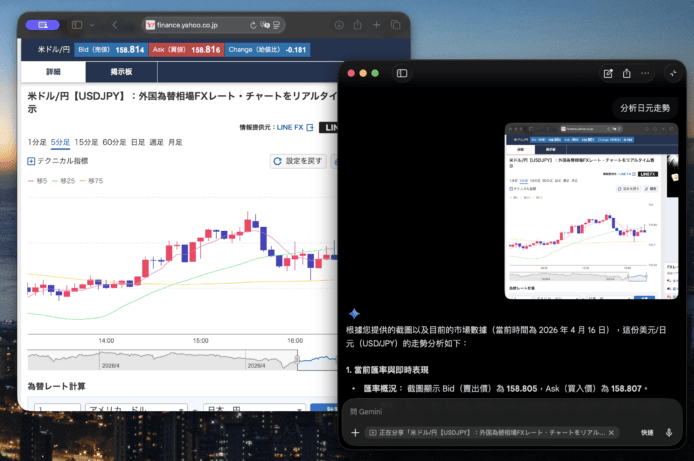Open the Safari tab group dropdown chevron

pos(92,25)
